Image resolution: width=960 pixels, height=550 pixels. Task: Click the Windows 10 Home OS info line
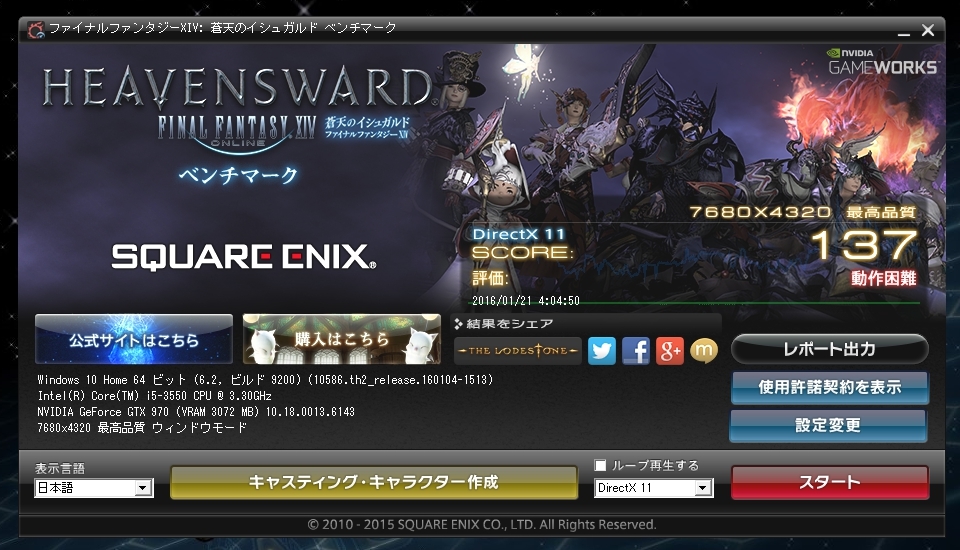pos(265,380)
